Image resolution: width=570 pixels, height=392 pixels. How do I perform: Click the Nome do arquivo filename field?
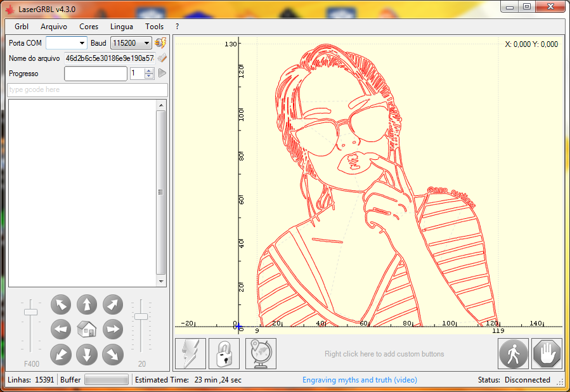point(110,58)
